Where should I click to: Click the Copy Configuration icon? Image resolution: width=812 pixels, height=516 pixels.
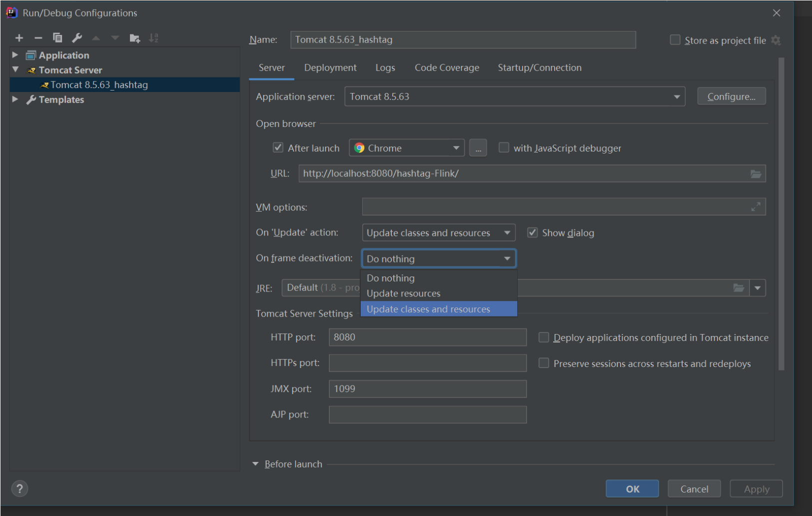coord(57,38)
